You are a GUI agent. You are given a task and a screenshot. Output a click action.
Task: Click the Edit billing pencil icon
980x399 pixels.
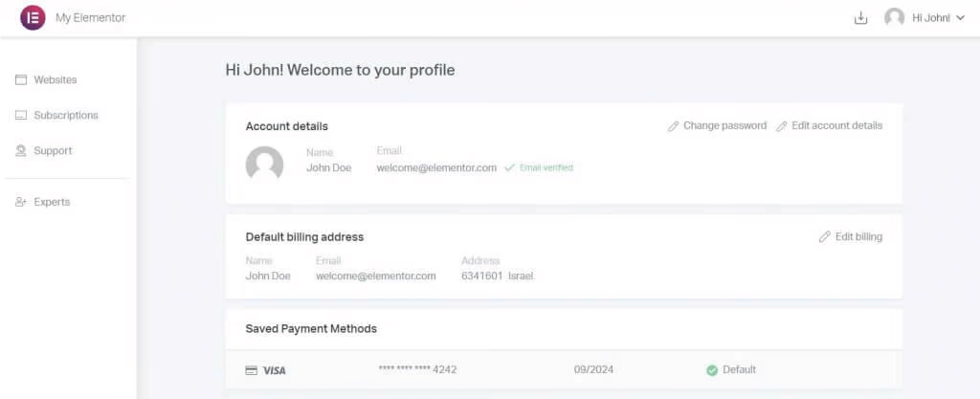824,237
